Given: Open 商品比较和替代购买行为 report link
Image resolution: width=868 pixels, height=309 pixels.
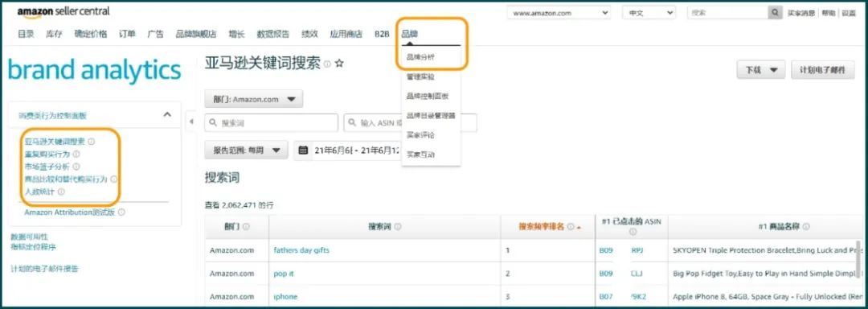Looking at the screenshot, I should tap(66, 179).
